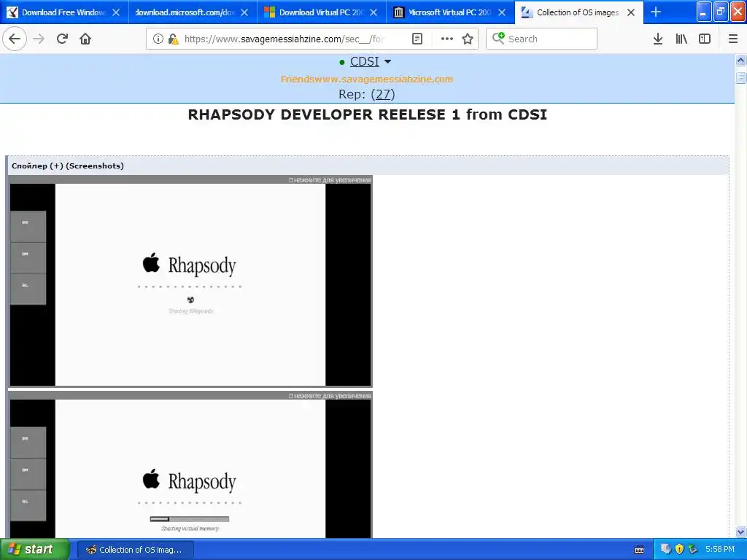747x560 pixels.
Task: Expand the CDSI user dropdown arrow
Action: [387, 61]
